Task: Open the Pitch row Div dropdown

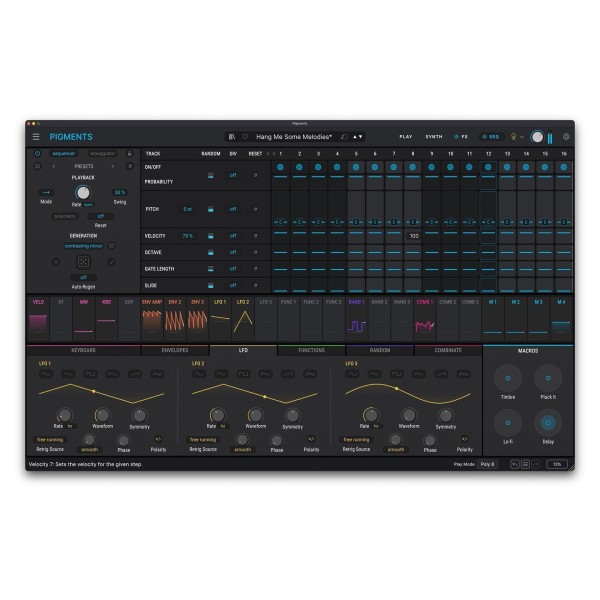Action: [233, 209]
